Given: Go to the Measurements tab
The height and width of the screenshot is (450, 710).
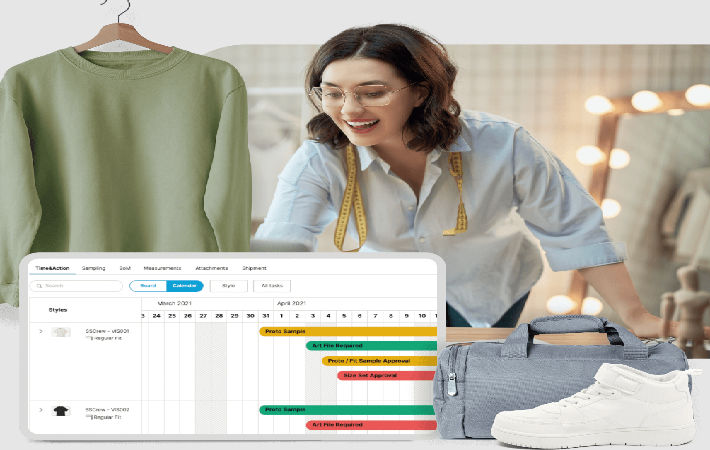Looking at the screenshot, I should 162,268.
